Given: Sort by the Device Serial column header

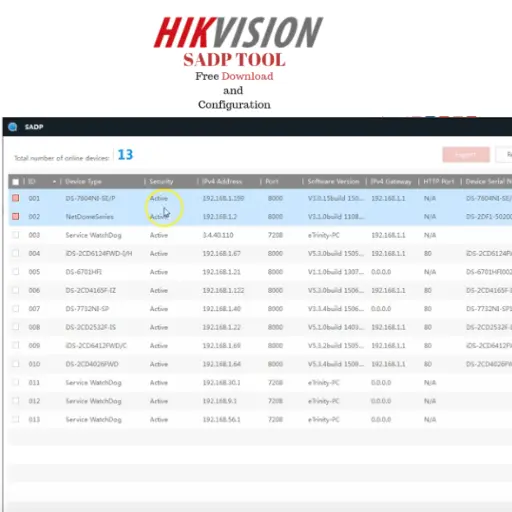Looking at the screenshot, I should click(488, 182).
